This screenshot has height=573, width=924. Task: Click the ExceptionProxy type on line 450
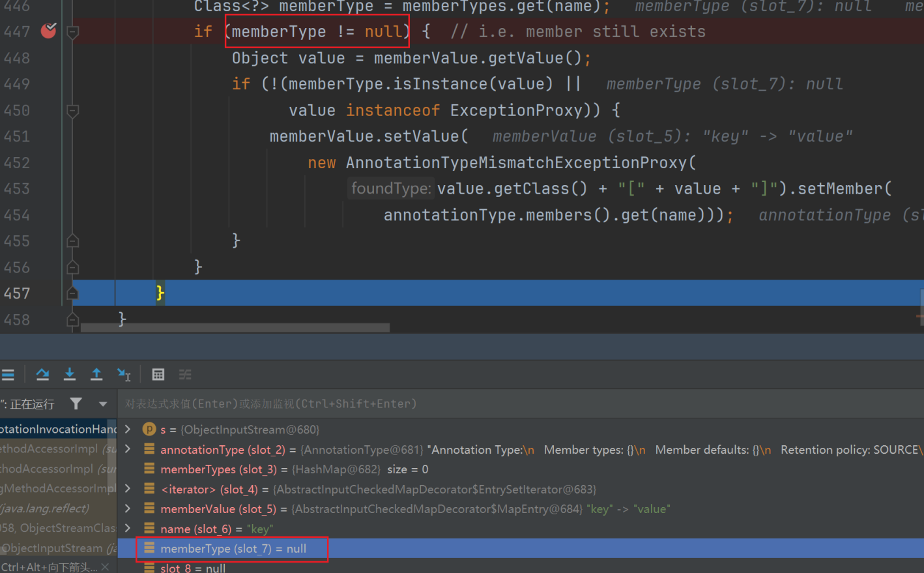(x=515, y=110)
